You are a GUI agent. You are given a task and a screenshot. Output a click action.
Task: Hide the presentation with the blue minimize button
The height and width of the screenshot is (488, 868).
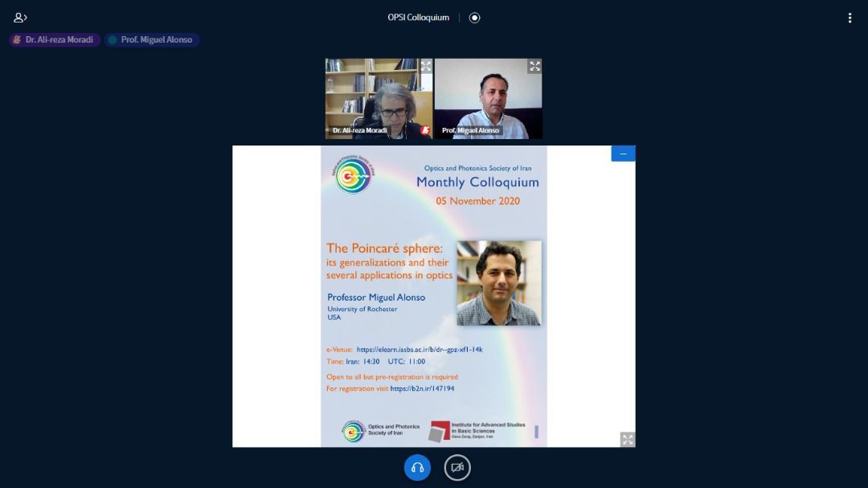623,154
